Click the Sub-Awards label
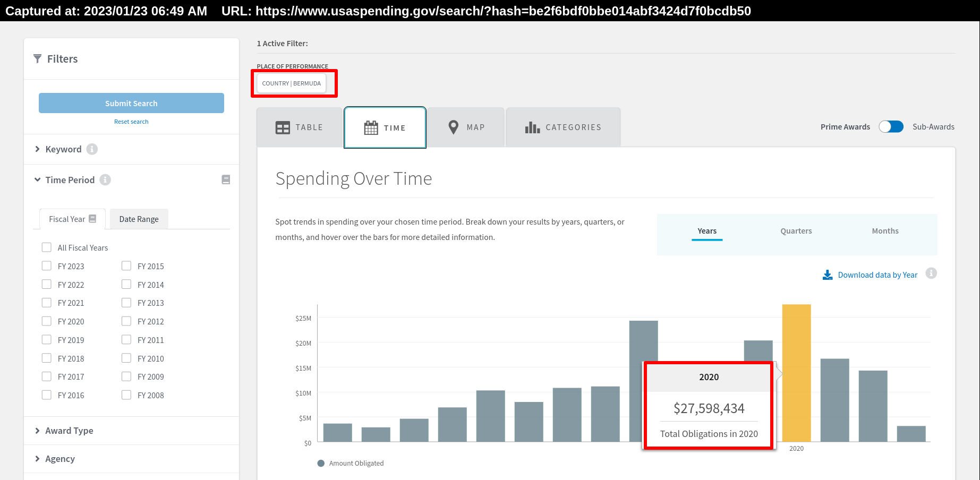 coord(933,127)
